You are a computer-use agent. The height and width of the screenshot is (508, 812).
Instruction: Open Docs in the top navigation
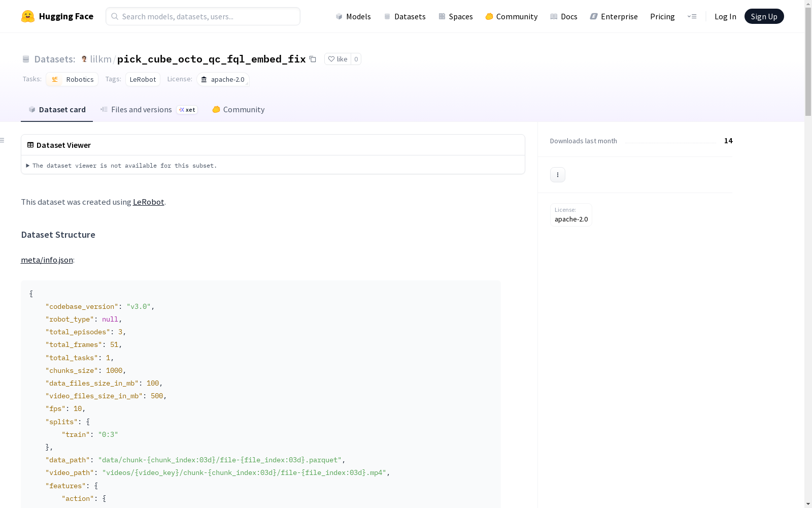click(x=563, y=16)
